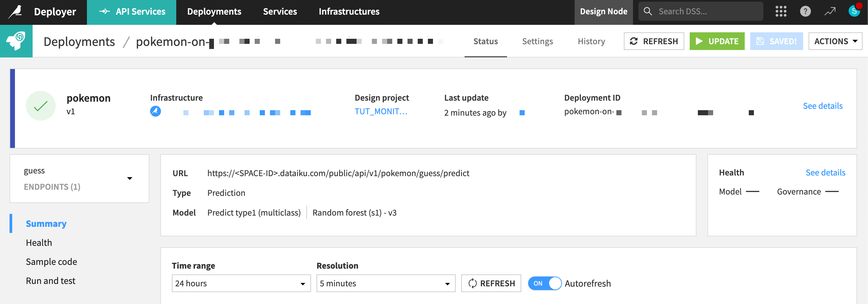Click the chart REFRESH button
The image size is (868, 304).
point(491,283)
